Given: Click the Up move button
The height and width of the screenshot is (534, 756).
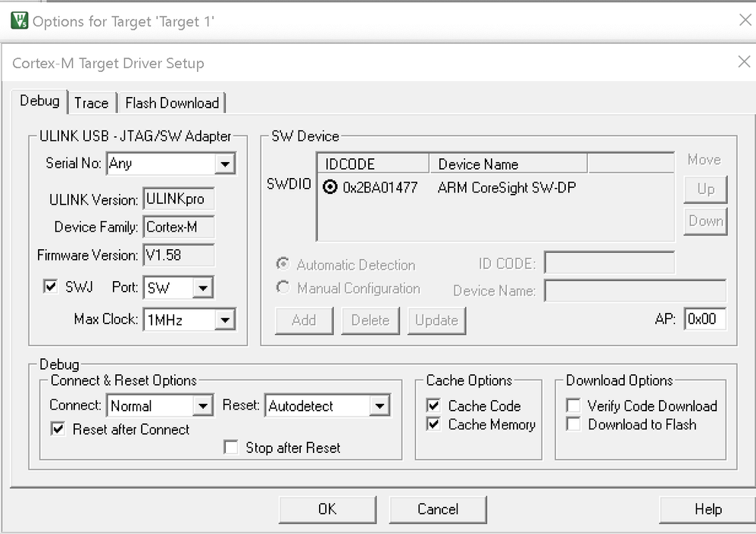Looking at the screenshot, I should (x=705, y=189).
